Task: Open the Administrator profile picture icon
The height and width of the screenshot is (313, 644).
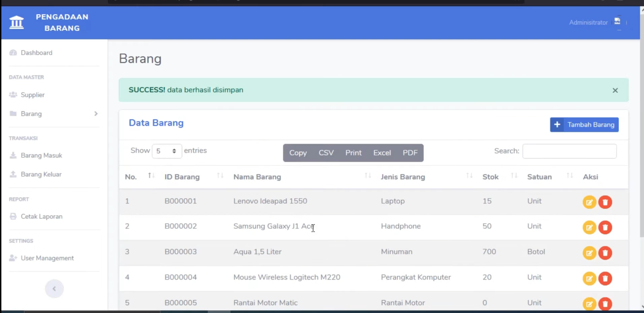Action: pyautogui.click(x=617, y=21)
